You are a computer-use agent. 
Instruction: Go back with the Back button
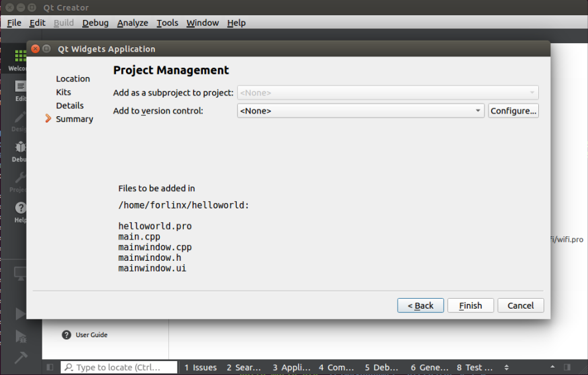point(420,305)
